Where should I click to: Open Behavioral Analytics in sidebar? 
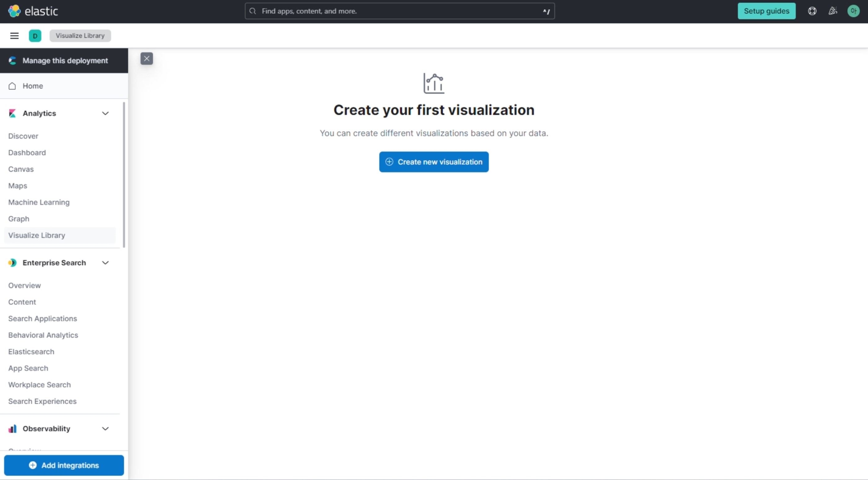(x=43, y=335)
